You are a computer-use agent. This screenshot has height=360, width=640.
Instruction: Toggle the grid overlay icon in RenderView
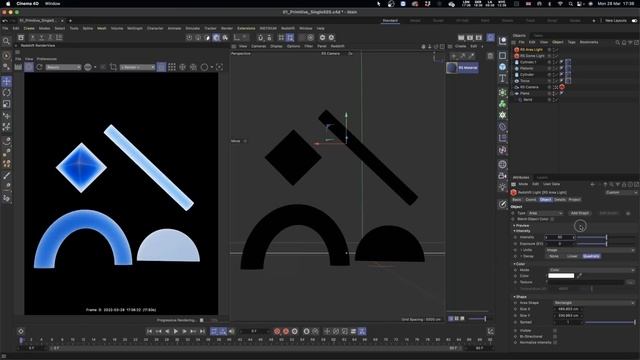click(x=172, y=67)
